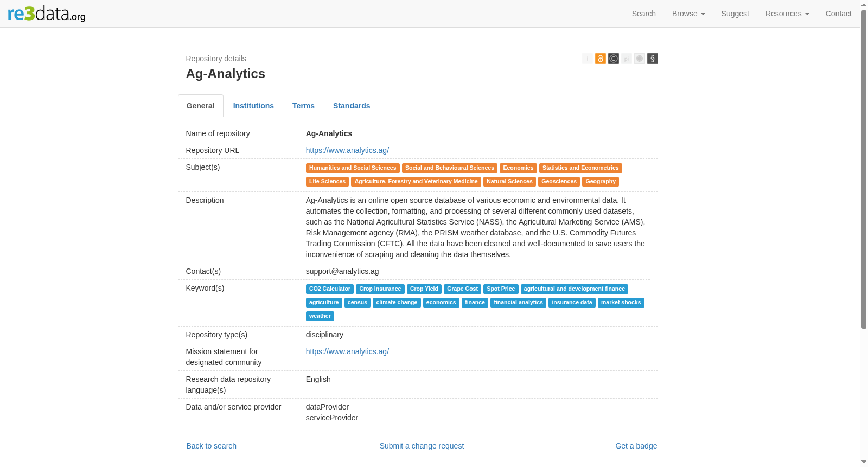Open the Browse dropdown menu
Viewport: 868px width, 467px height.
coord(688,14)
